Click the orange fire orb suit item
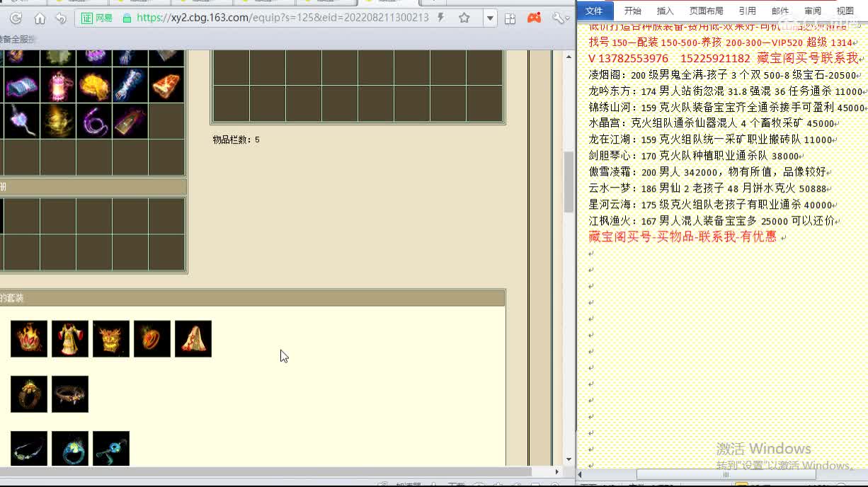The height and width of the screenshot is (487, 868). coord(152,339)
